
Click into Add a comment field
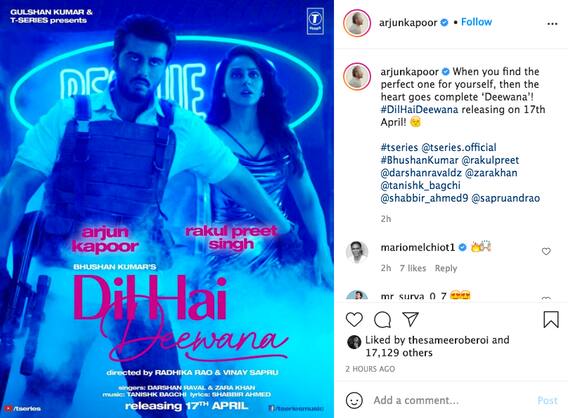416,400
